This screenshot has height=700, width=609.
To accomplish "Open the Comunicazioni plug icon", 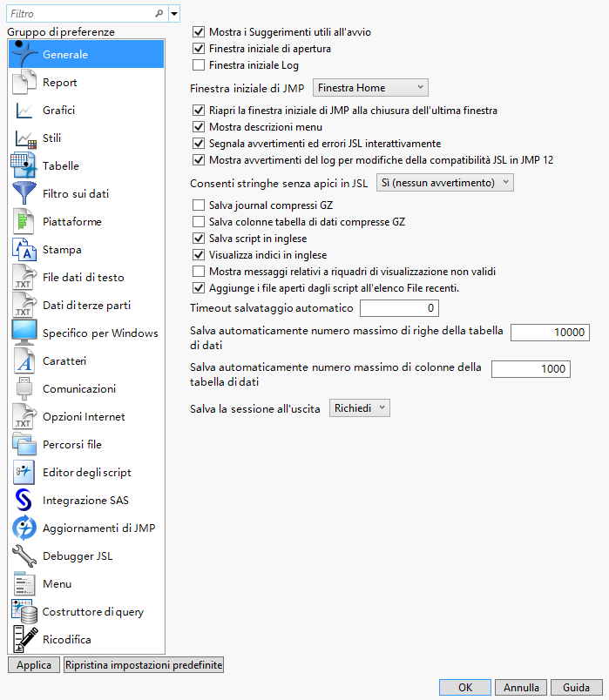I will click(24, 388).
